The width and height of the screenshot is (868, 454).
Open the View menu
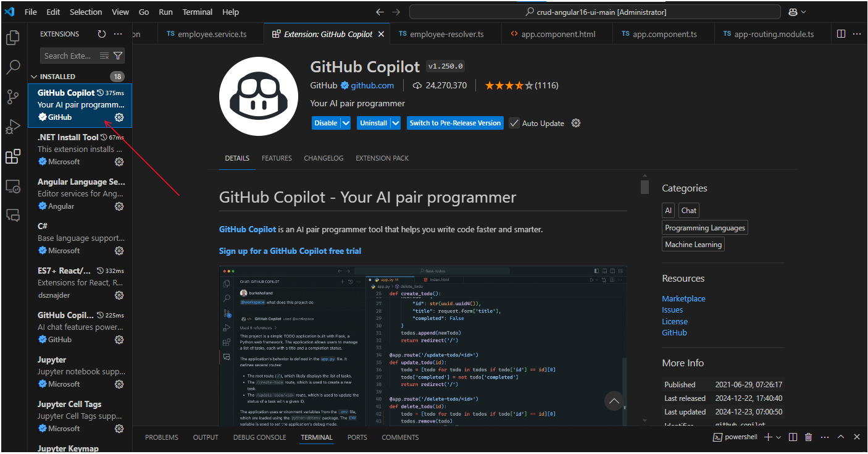click(x=120, y=12)
